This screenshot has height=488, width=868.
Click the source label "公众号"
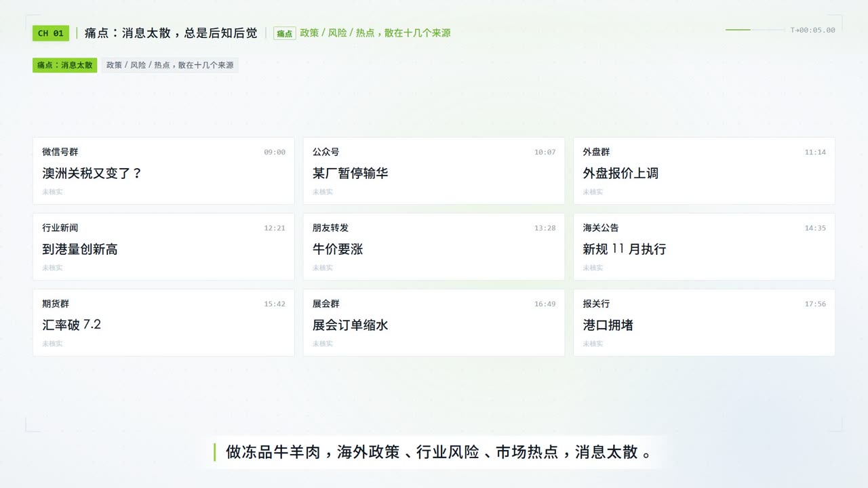tap(325, 152)
